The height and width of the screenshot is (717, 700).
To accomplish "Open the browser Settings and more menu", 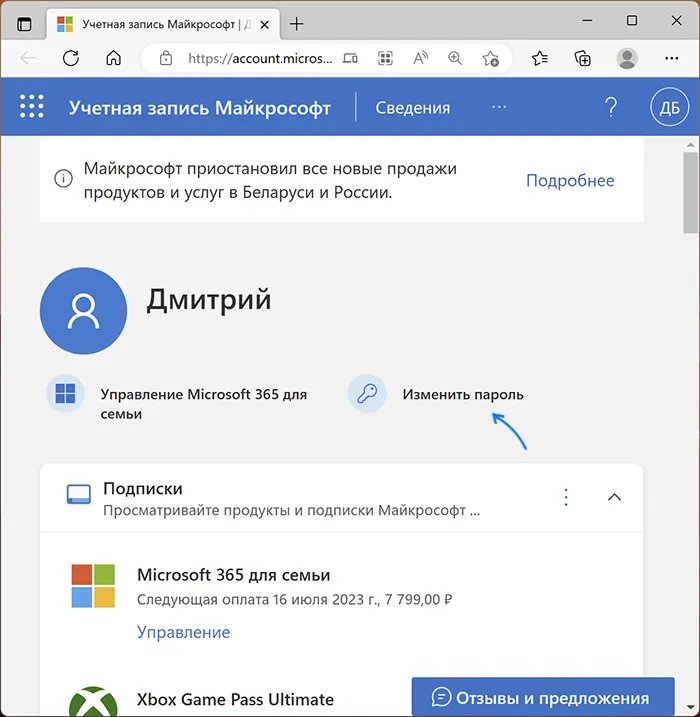I will click(672, 58).
